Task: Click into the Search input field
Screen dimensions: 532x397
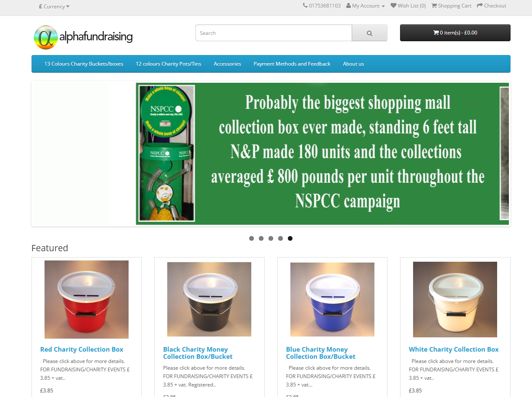Action: coord(274,33)
